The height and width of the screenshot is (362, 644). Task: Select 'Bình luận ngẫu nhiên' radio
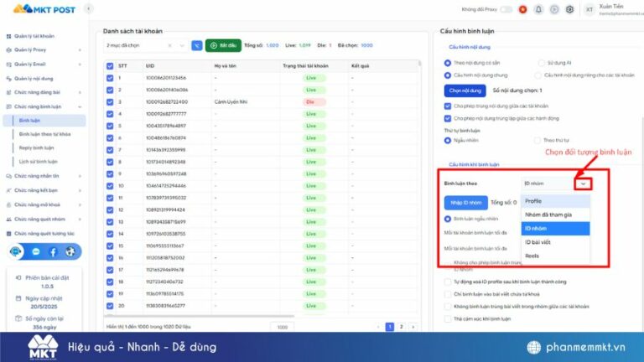tap(448, 220)
